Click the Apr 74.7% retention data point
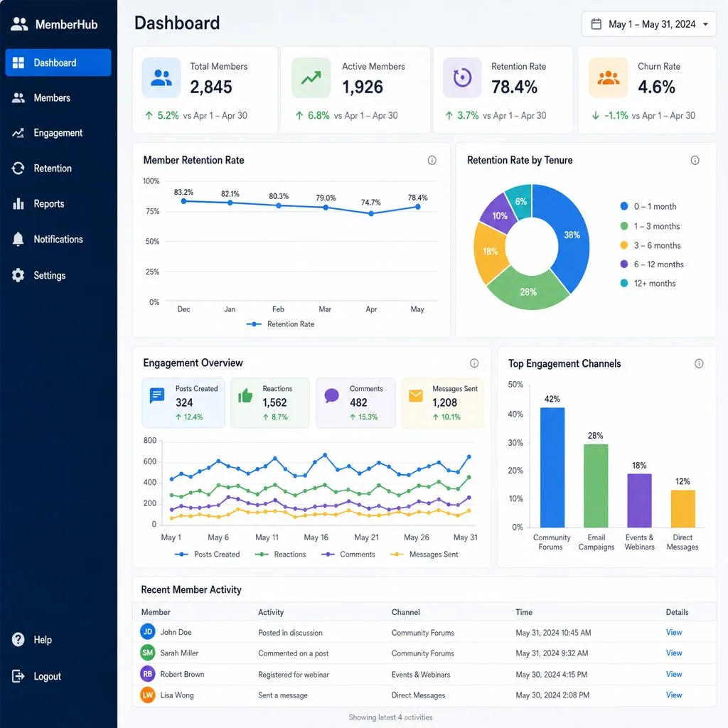The height and width of the screenshot is (728, 728). click(371, 213)
